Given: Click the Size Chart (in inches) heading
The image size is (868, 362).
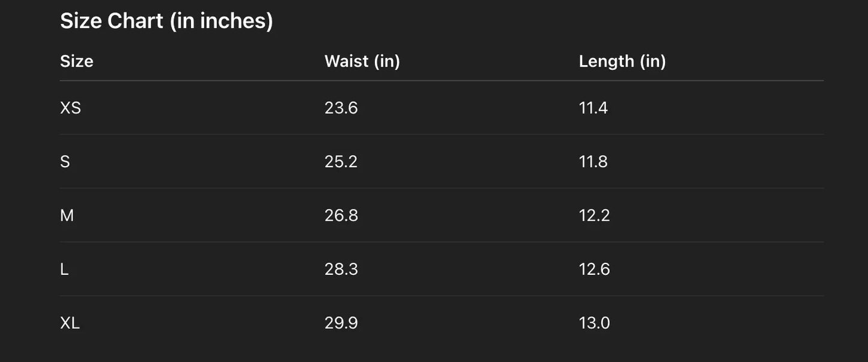Looking at the screenshot, I should pos(166,21).
